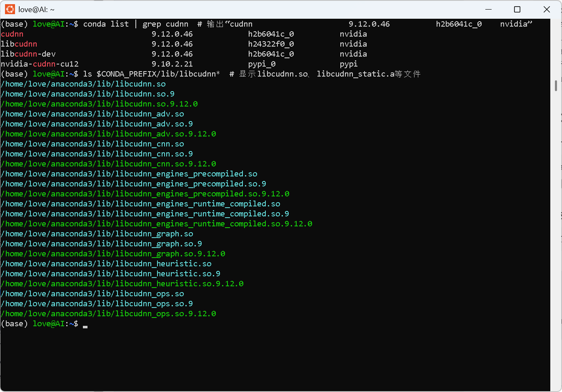Click path ending libcudnn_graph.so.9
The image size is (562, 392).
point(102,244)
